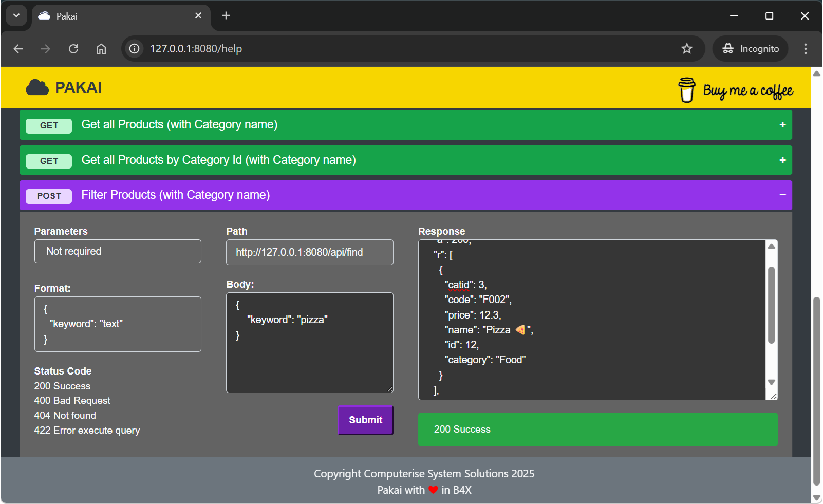Bookmark this page with the star icon
The width and height of the screenshot is (823, 504).
pyautogui.click(x=687, y=49)
